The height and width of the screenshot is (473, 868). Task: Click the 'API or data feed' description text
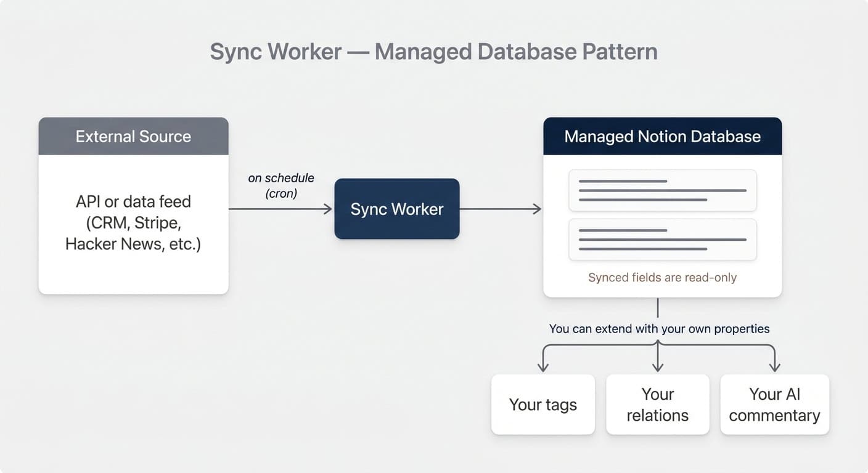tap(133, 222)
